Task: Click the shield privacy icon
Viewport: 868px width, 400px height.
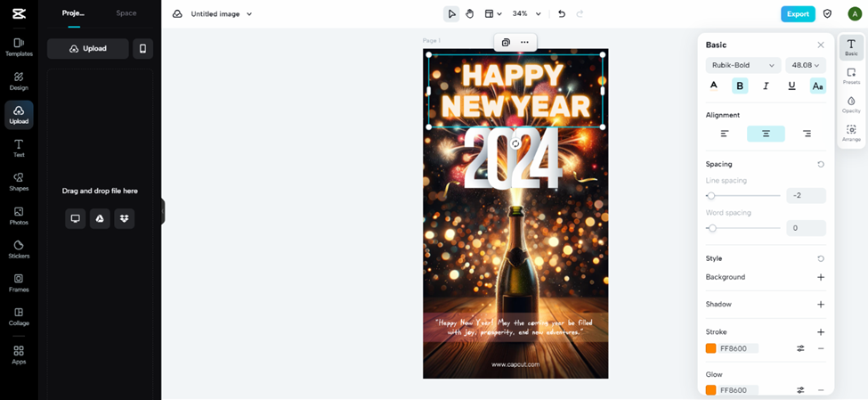Action: [828, 14]
